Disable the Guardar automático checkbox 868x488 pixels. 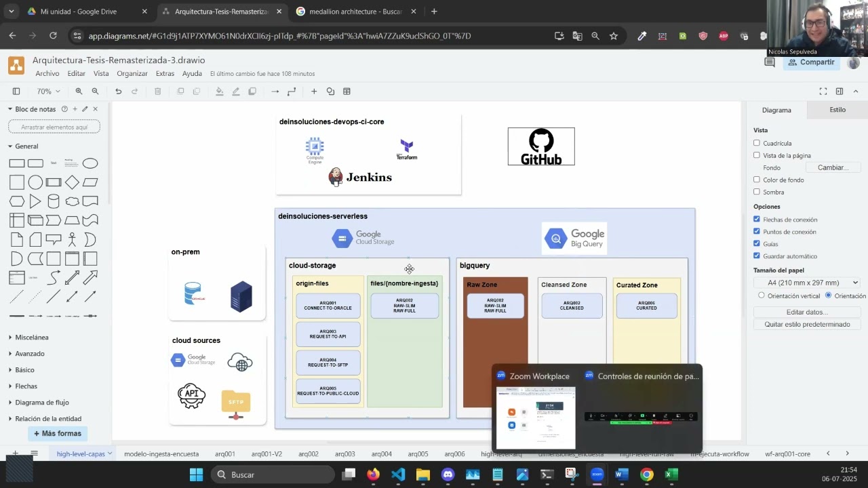pyautogui.click(x=757, y=256)
